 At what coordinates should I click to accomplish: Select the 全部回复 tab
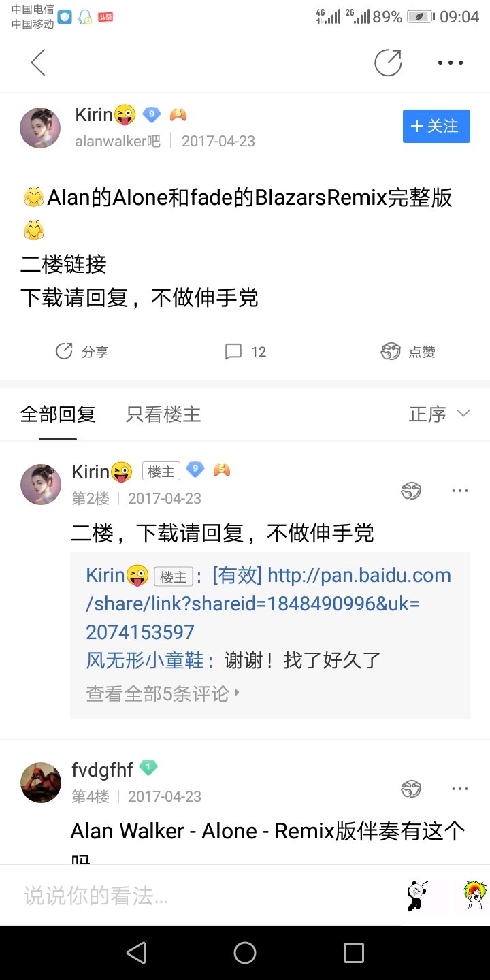(x=58, y=414)
